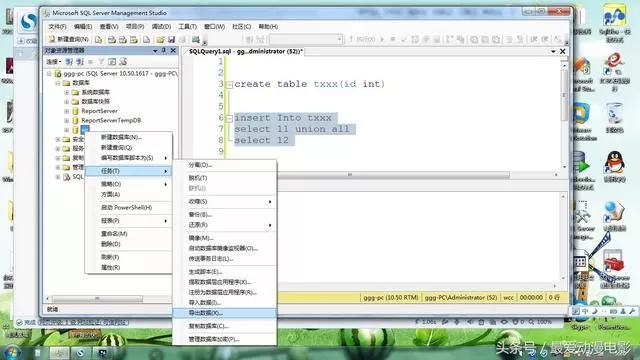Click the ggg-pc server node icon
Screen dimensions: 640x360
pyautogui.click(x=58, y=73)
